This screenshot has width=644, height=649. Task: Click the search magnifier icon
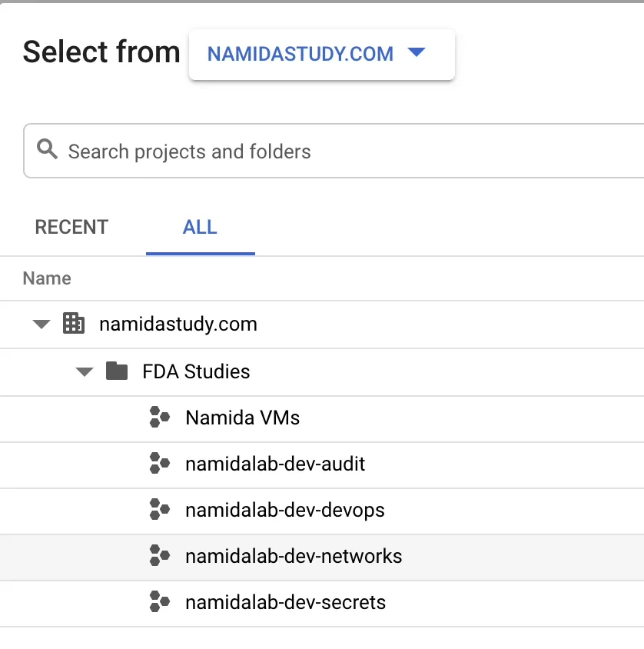pos(48,149)
